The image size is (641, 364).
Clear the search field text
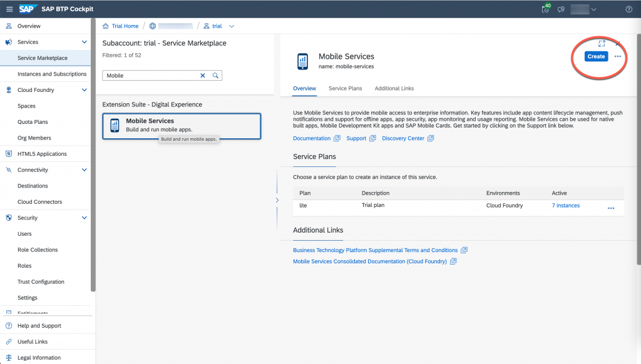pos(203,76)
